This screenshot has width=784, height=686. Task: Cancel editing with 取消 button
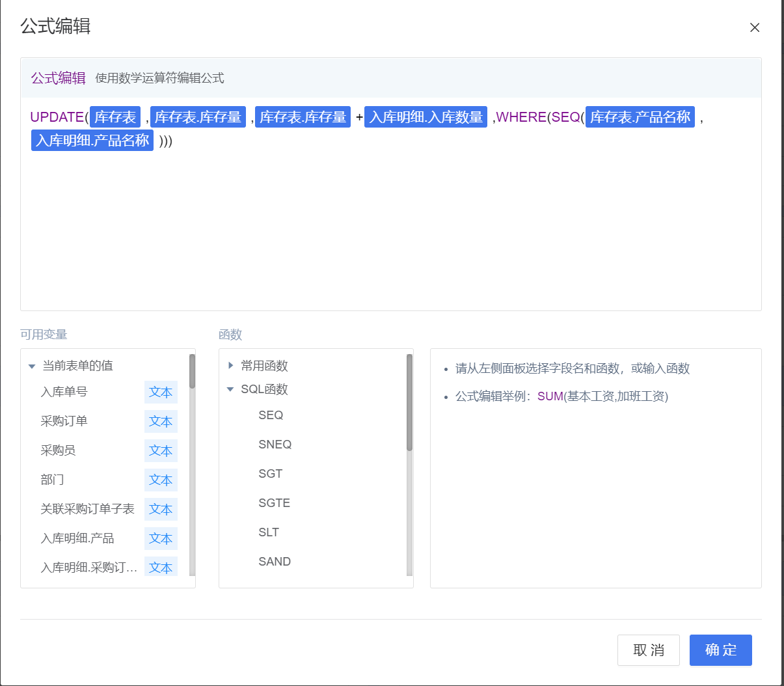point(649,650)
